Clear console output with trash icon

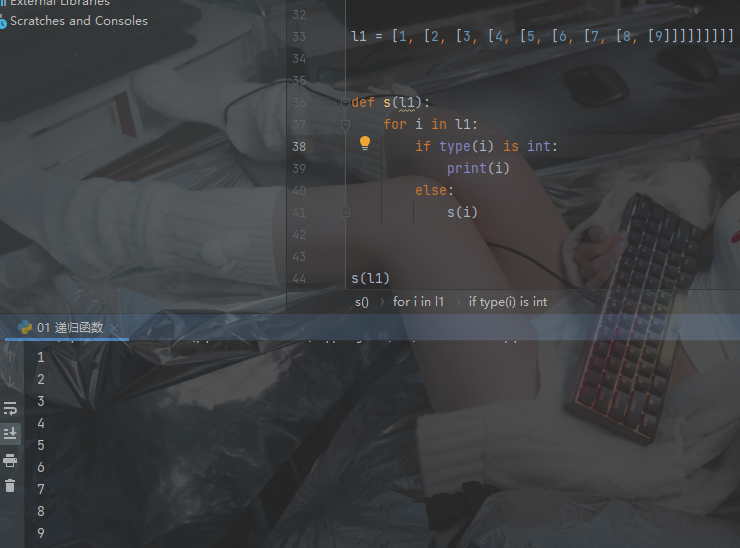coord(10,486)
